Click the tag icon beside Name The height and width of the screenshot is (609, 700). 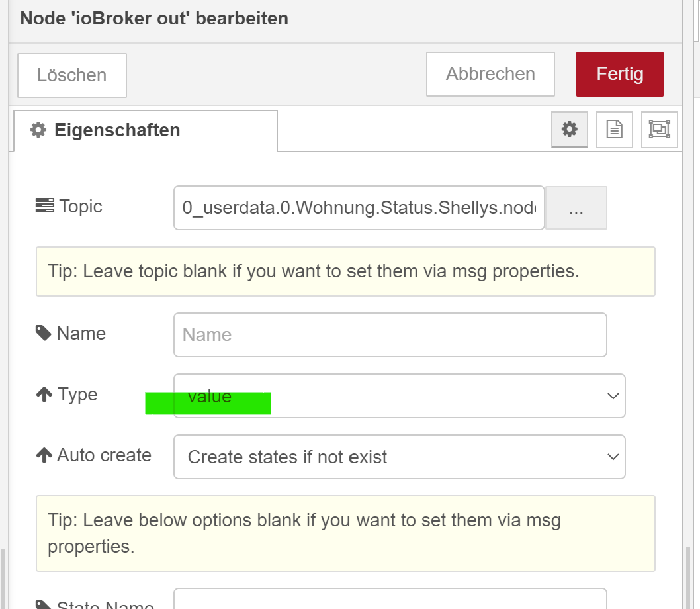coord(44,333)
